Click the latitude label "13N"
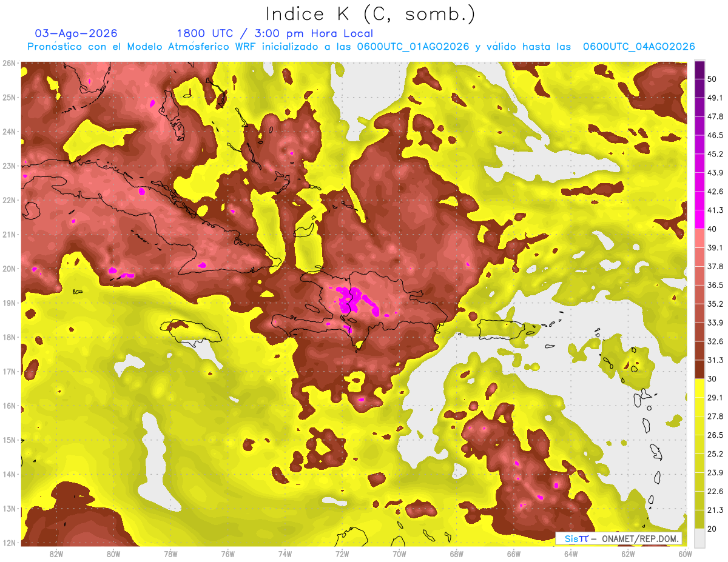The height and width of the screenshot is (562, 728). tap(9, 508)
